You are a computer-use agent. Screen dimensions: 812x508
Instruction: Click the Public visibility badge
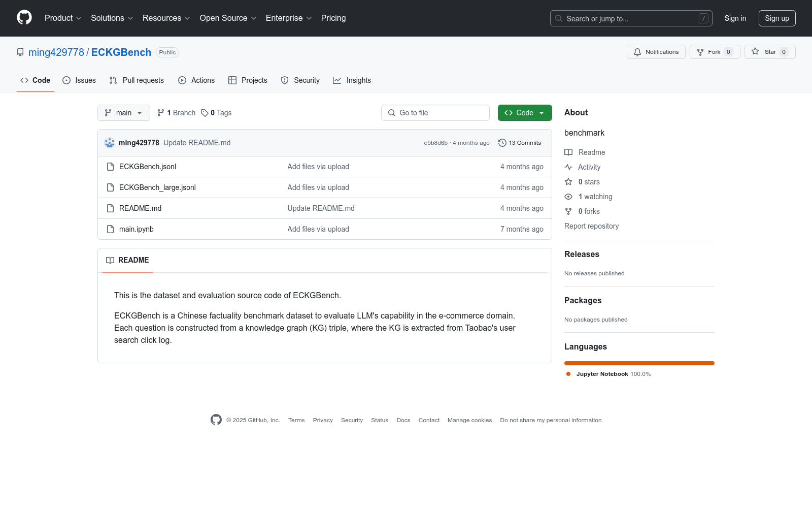167,52
